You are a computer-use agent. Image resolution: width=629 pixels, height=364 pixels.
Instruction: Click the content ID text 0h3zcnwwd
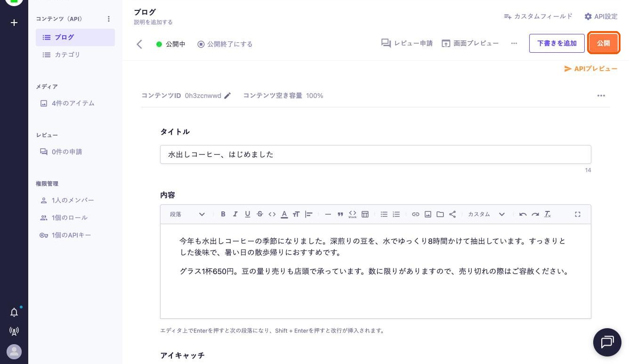(x=203, y=96)
